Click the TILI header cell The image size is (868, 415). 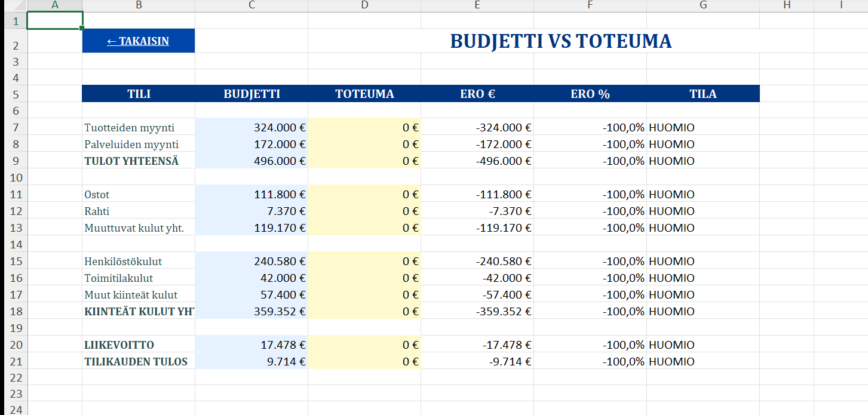[x=139, y=94]
